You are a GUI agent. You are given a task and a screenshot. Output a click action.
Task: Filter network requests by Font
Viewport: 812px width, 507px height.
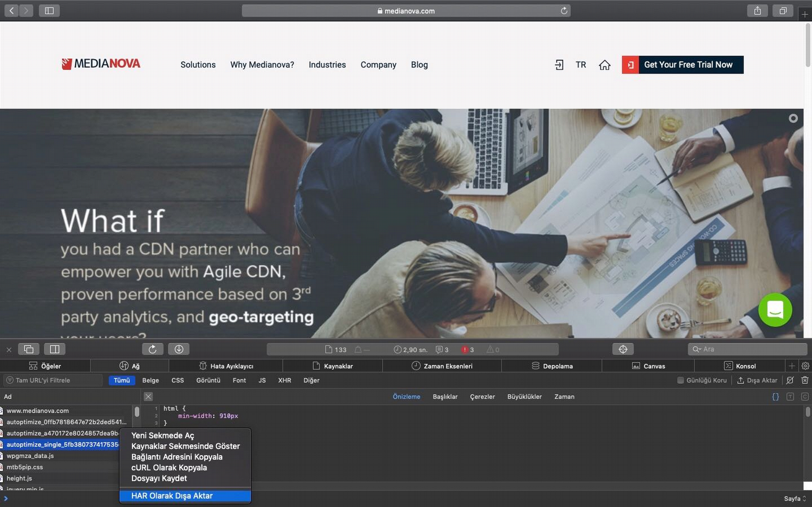[x=239, y=380]
